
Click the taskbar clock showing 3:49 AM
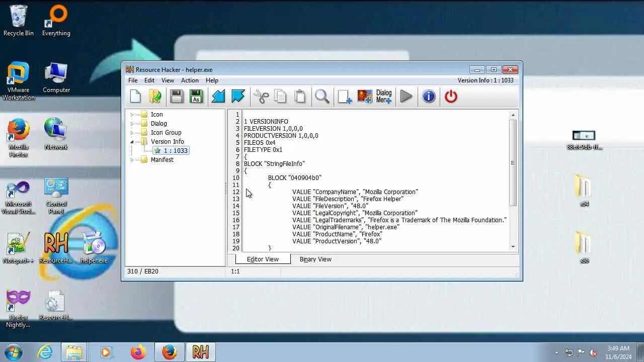tap(618, 352)
